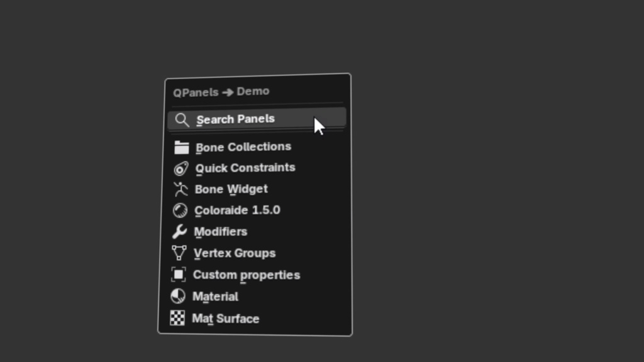Click the Material sphere icon
This screenshot has height=362, width=644.
click(x=178, y=296)
